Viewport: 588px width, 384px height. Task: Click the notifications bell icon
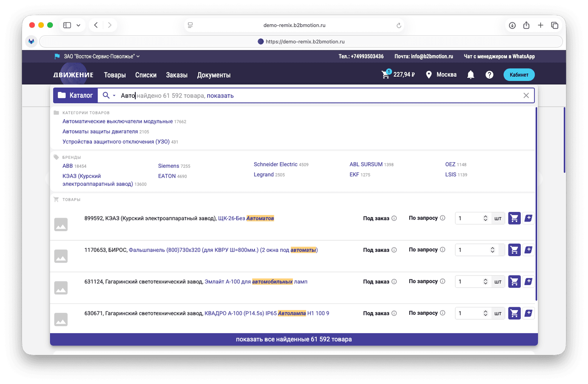pos(470,75)
